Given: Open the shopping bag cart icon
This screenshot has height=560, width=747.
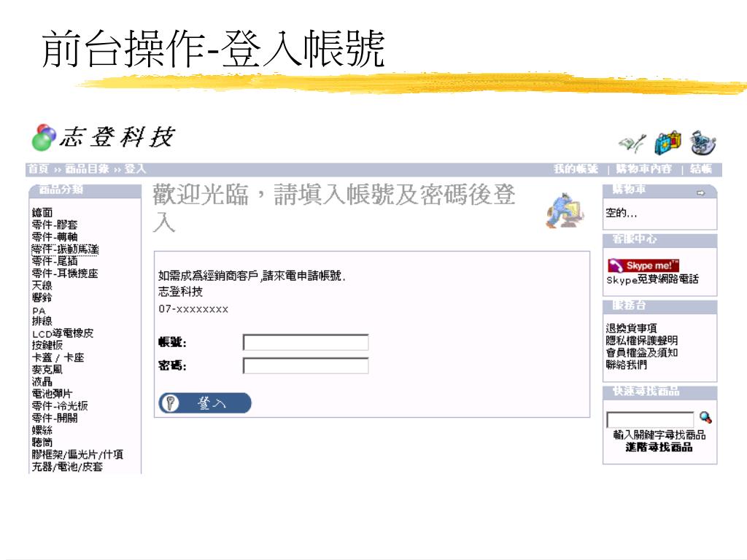Looking at the screenshot, I should tap(667, 142).
